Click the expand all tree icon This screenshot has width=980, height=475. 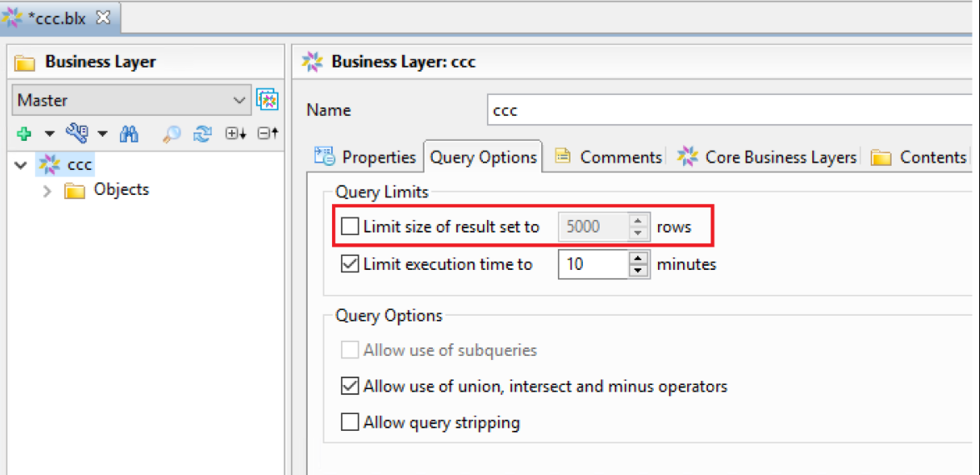tap(236, 133)
